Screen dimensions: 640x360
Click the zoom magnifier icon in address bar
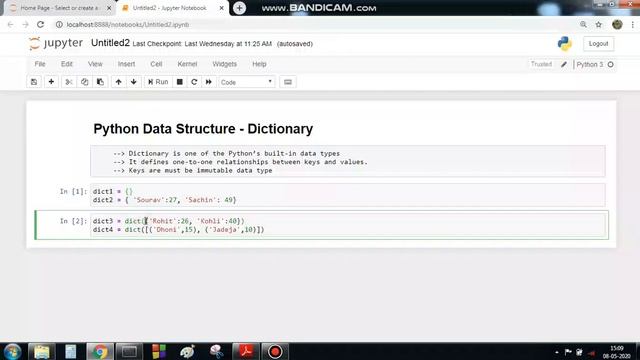pos(583,24)
